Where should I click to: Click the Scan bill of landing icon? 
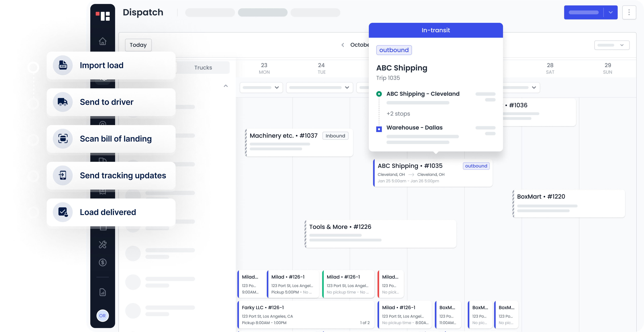tap(63, 138)
